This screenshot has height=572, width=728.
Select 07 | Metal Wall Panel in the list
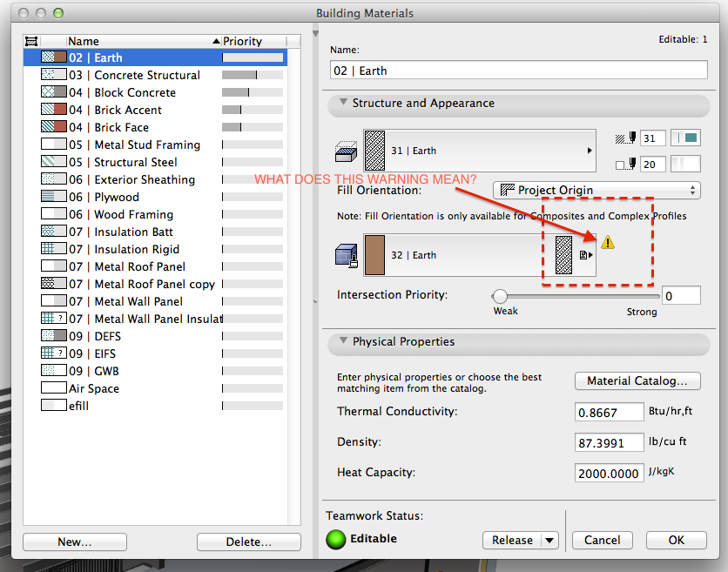coord(155,301)
